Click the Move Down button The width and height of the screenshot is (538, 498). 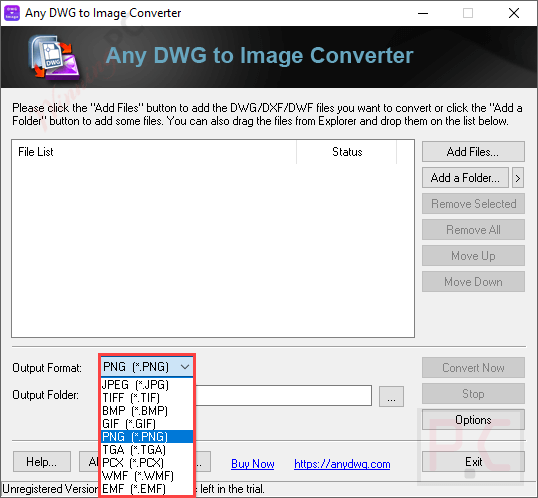point(473,282)
